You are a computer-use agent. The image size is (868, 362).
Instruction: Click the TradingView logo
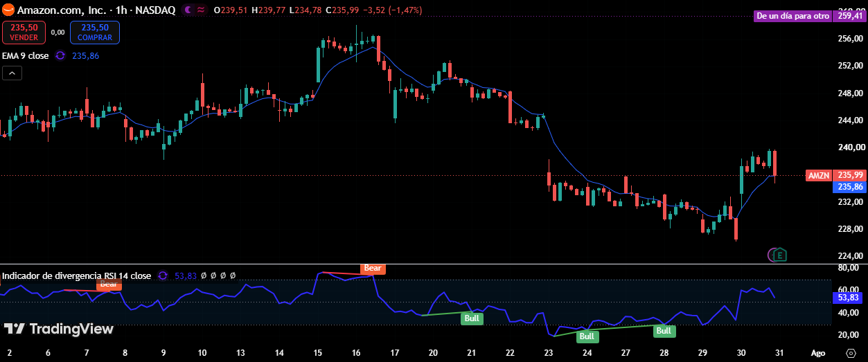coord(59,329)
